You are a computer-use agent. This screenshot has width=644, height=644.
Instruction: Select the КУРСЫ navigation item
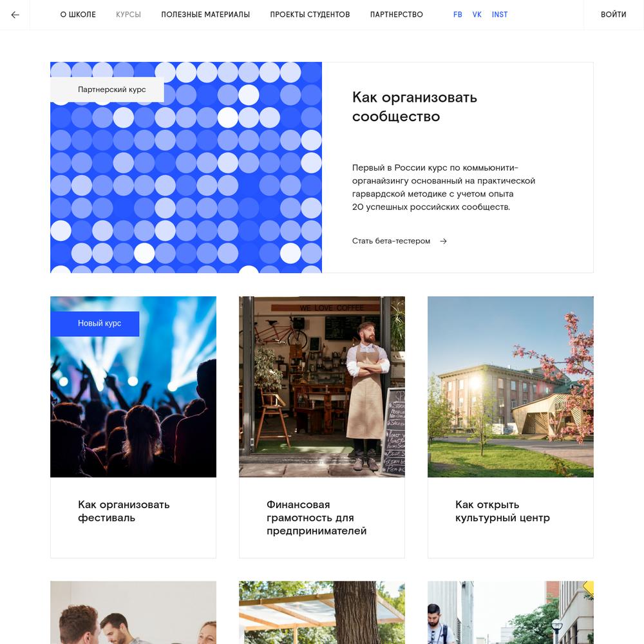pyautogui.click(x=128, y=14)
